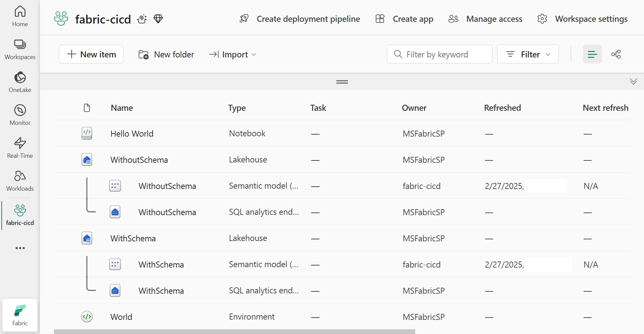Screen dimensions: 644x334
Task: Open the Import dropdown
Action: coord(232,54)
